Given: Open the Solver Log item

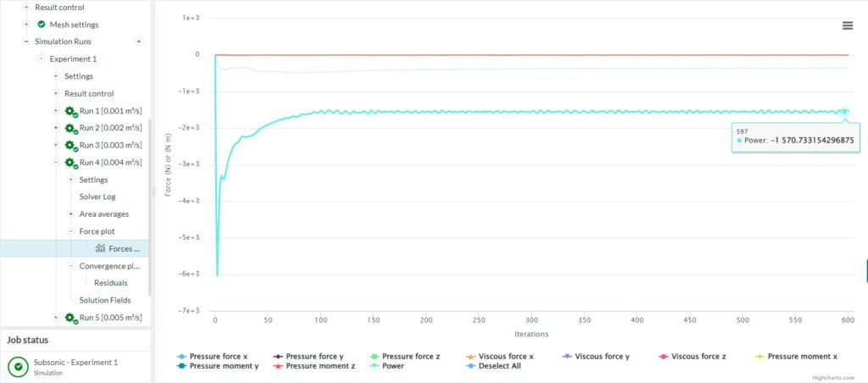Looking at the screenshot, I should pos(97,197).
